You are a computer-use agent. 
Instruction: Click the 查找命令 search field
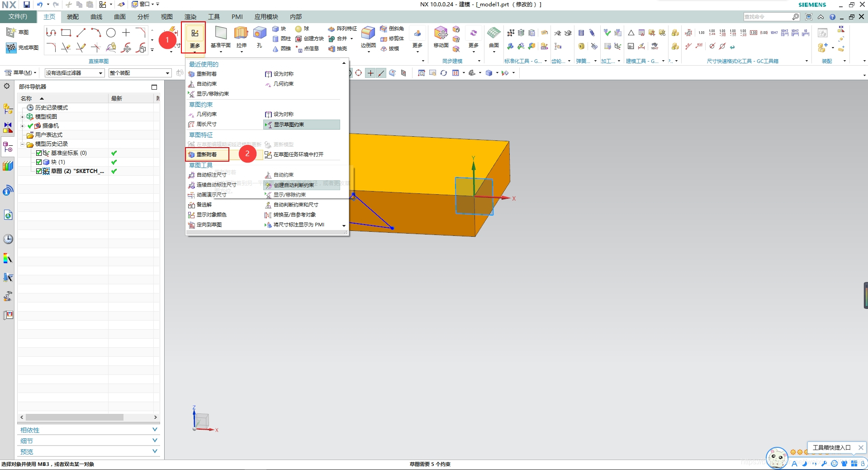coord(768,17)
